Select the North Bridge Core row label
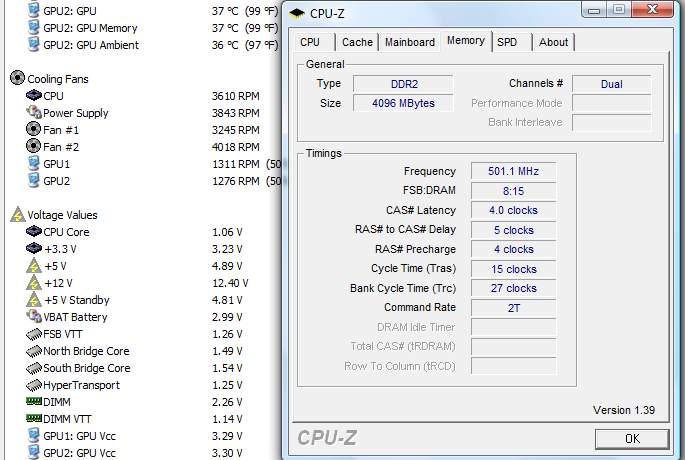This screenshot has width=685, height=460. pyautogui.click(x=86, y=351)
